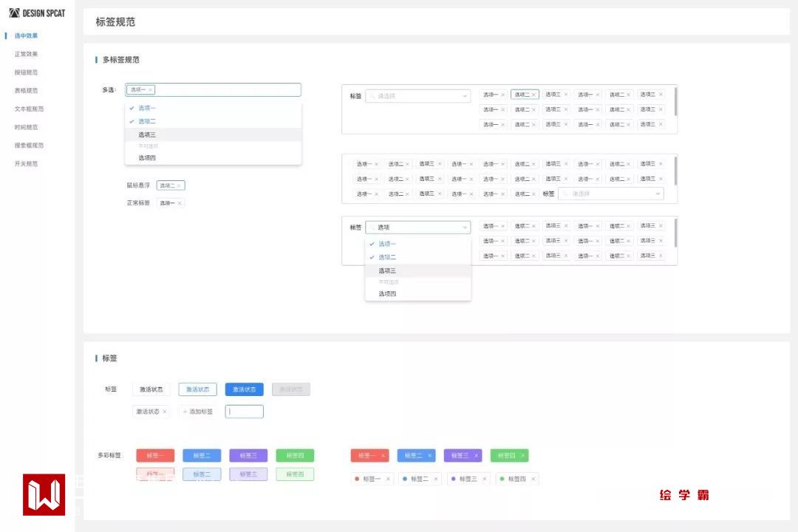Select the solid blue 标签二 swatch without close icon
Screen dimensions: 798x532
(x=202, y=456)
